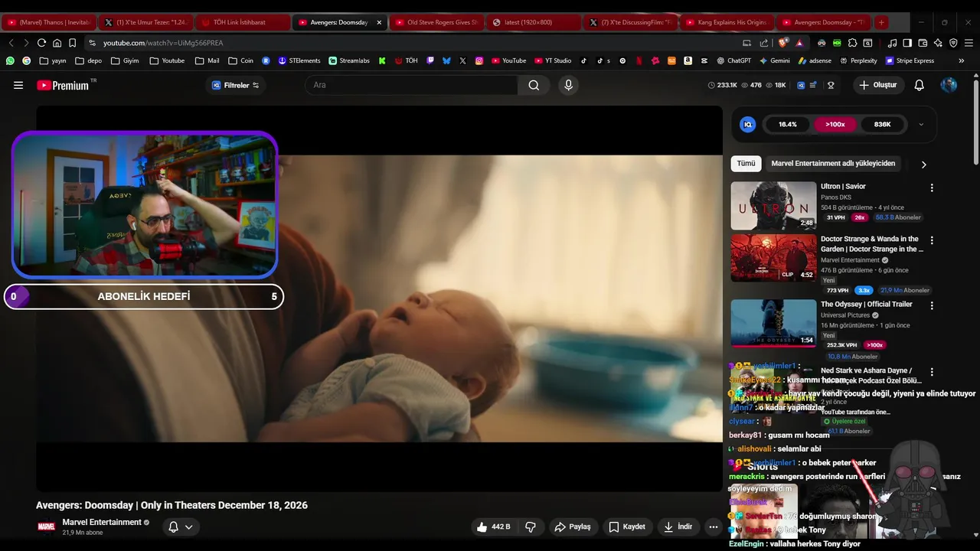This screenshot has width=980, height=551.
Task: Toggle the browser sidebar panel icon
Action: [x=907, y=43]
